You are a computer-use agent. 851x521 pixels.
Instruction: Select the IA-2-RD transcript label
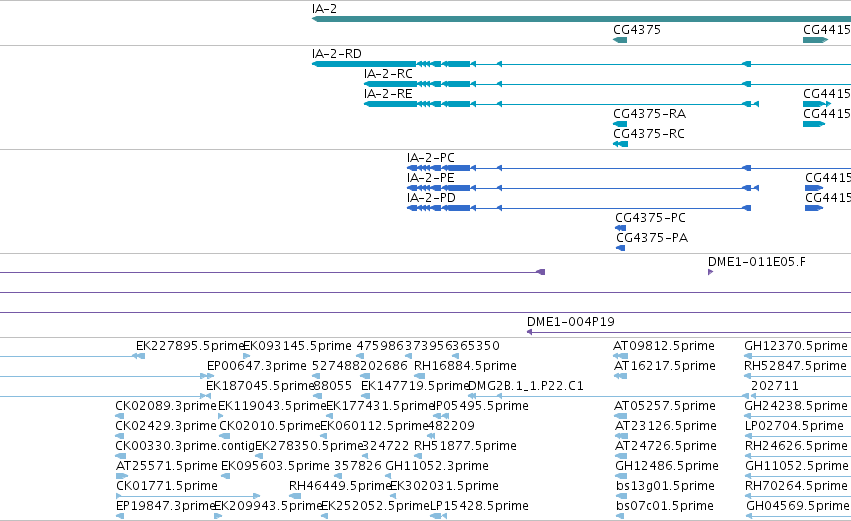pyautogui.click(x=336, y=54)
